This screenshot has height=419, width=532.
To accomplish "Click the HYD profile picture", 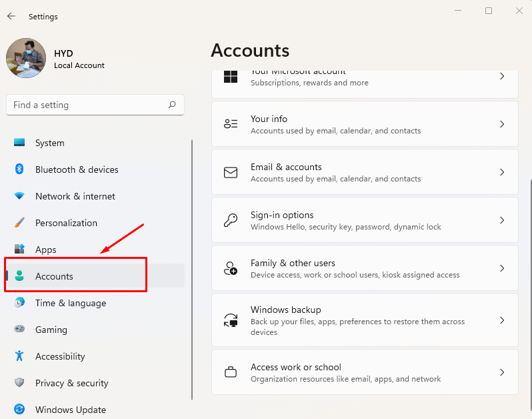I will 25,58.
